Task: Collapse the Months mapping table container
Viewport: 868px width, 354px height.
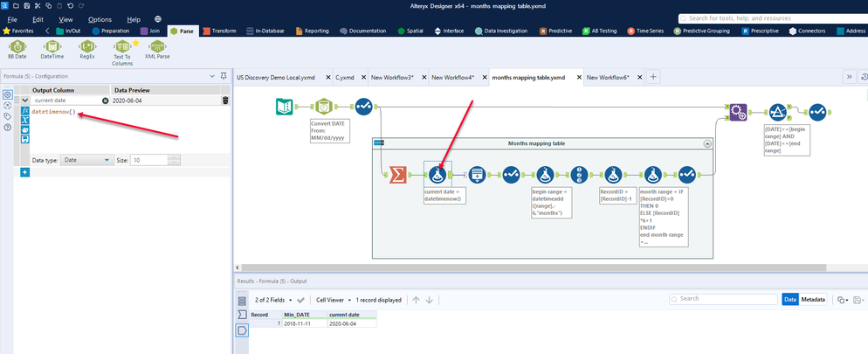Action: point(706,143)
